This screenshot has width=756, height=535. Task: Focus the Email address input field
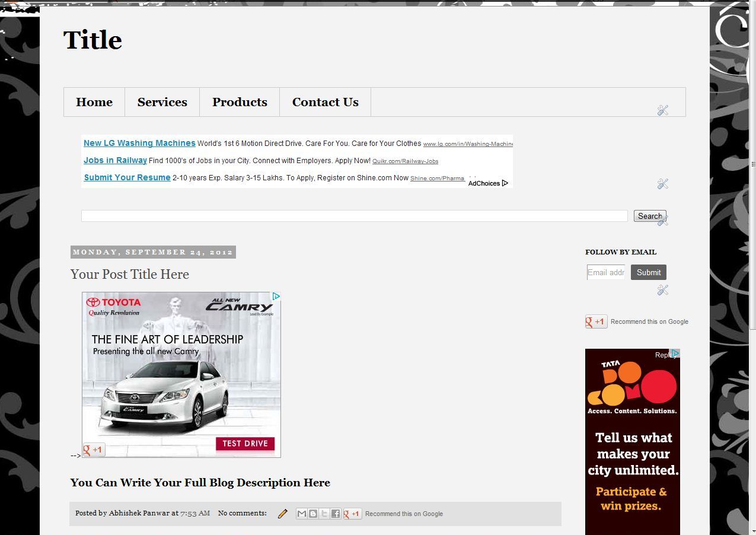click(x=606, y=272)
